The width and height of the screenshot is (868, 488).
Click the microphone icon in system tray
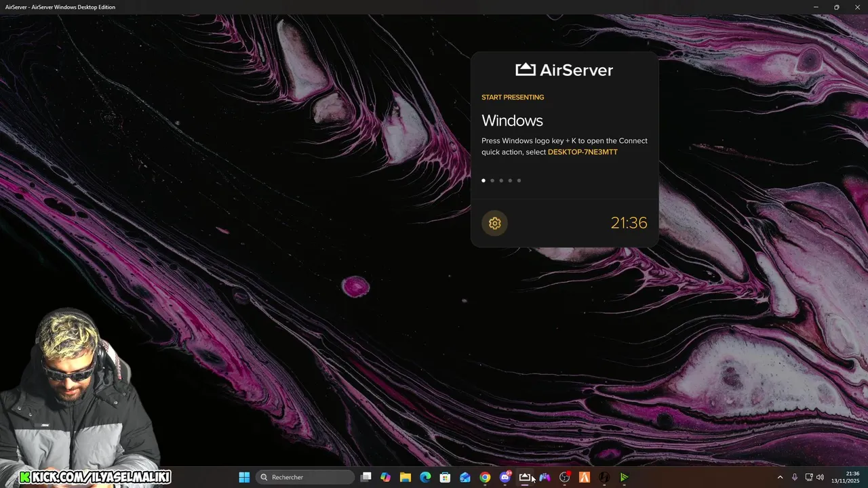tap(795, 477)
